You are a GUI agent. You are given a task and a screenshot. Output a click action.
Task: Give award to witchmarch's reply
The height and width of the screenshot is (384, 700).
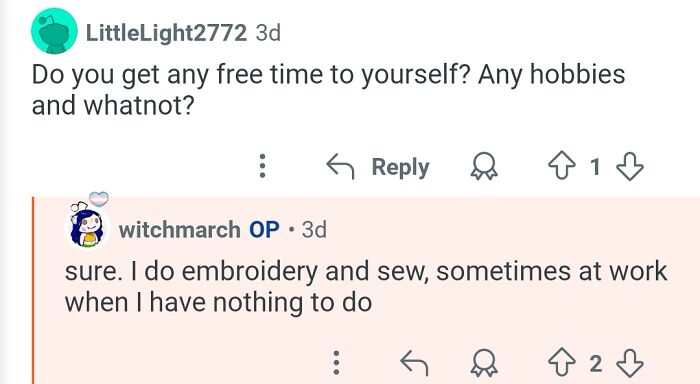(x=484, y=363)
